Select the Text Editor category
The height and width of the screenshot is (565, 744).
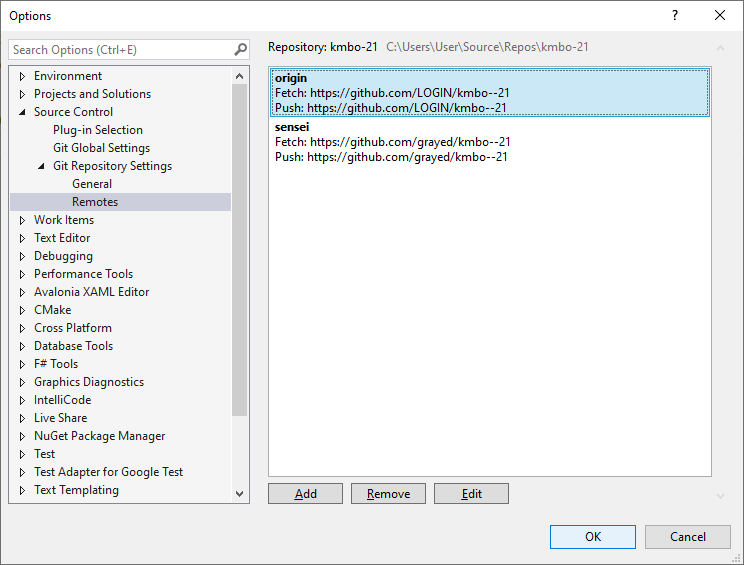click(62, 238)
